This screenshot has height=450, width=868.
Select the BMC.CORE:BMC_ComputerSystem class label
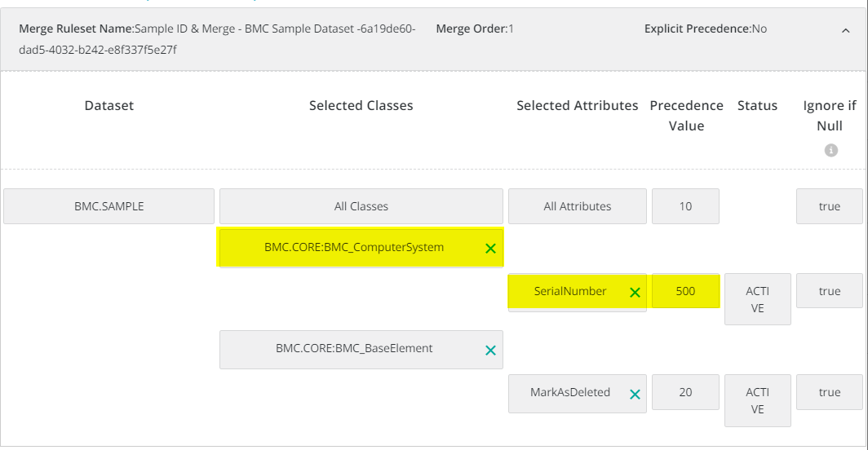[354, 247]
